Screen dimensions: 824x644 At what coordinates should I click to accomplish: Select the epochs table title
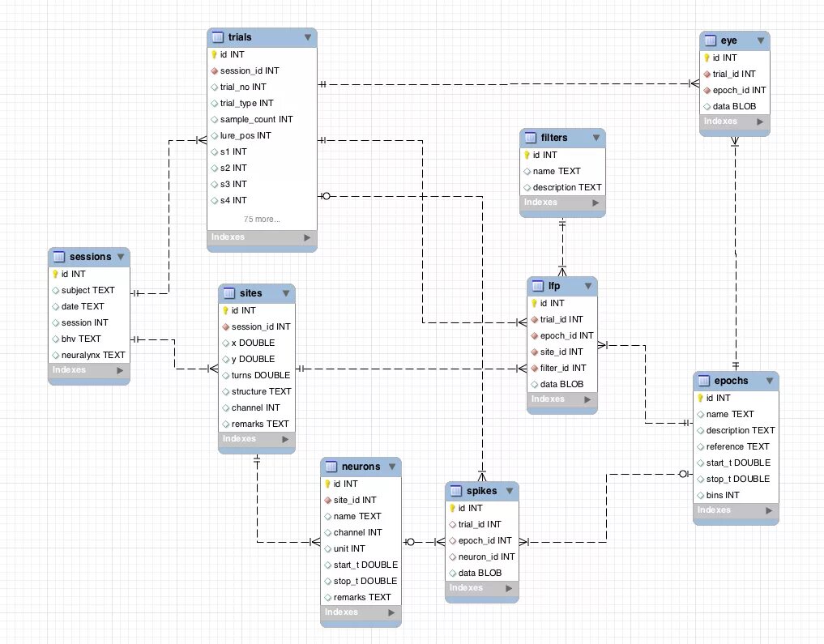pyautogui.click(x=731, y=381)
